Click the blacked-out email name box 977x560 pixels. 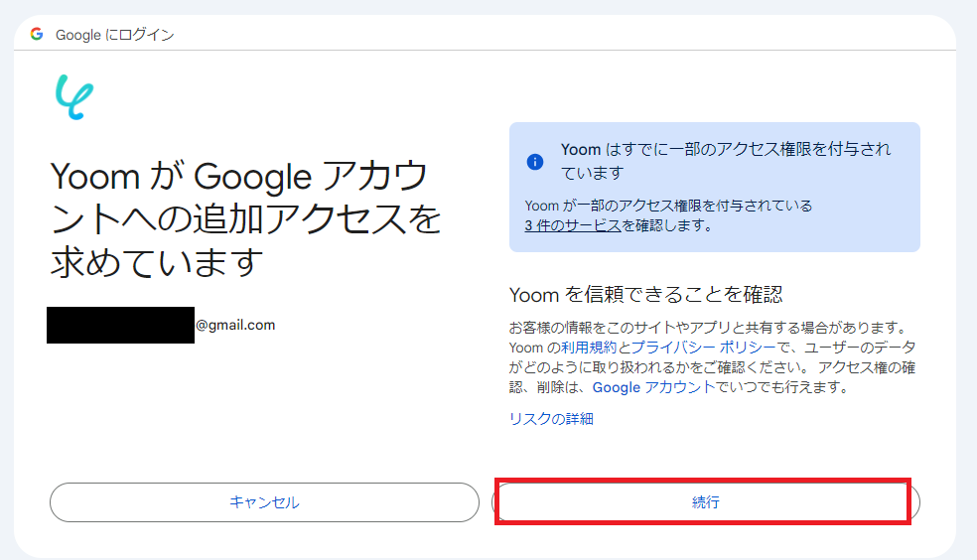pos(120,325)
